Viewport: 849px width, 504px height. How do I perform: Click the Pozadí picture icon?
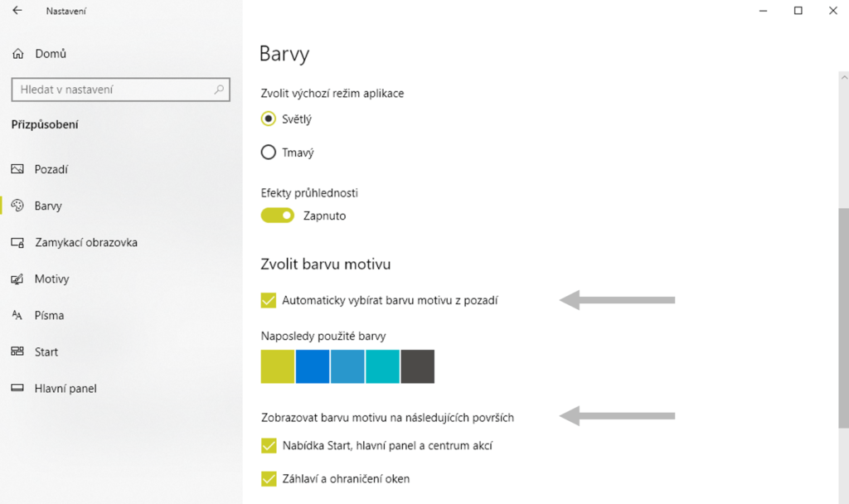click(17, 169)
